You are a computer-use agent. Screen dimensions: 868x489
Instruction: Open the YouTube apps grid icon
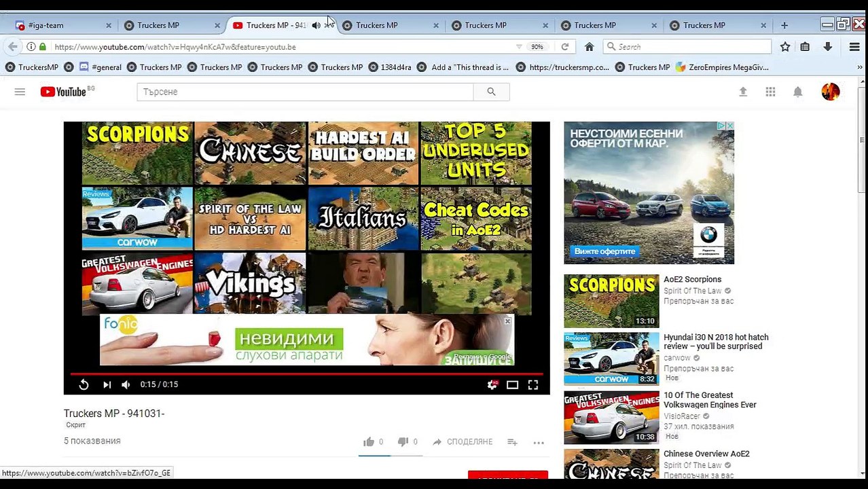(770, 92)
